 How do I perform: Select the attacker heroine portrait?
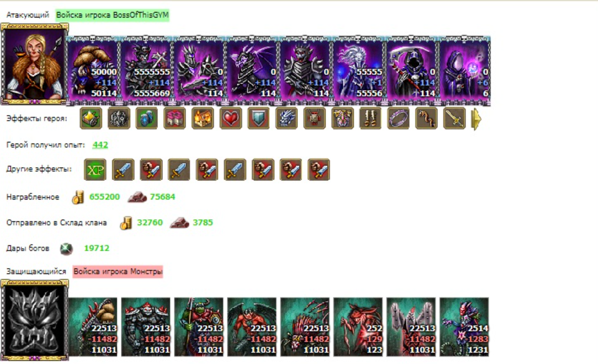(x=34, y=63)
